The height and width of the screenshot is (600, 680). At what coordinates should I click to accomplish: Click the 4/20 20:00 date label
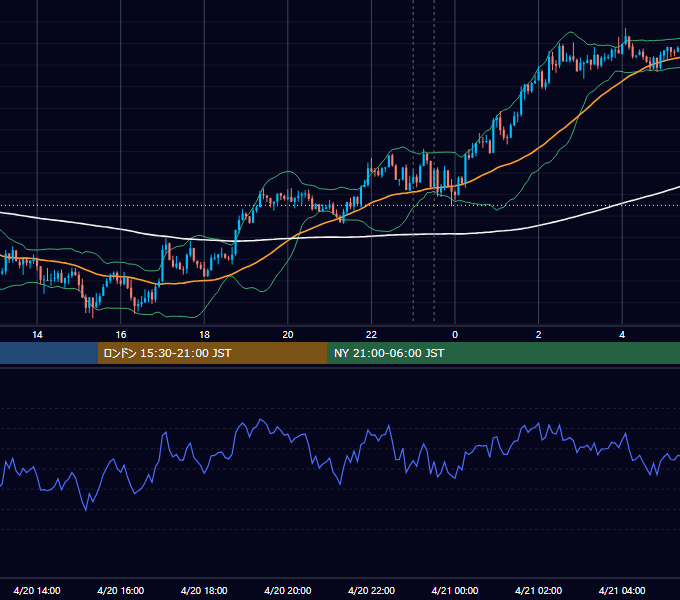click(288, 590)
